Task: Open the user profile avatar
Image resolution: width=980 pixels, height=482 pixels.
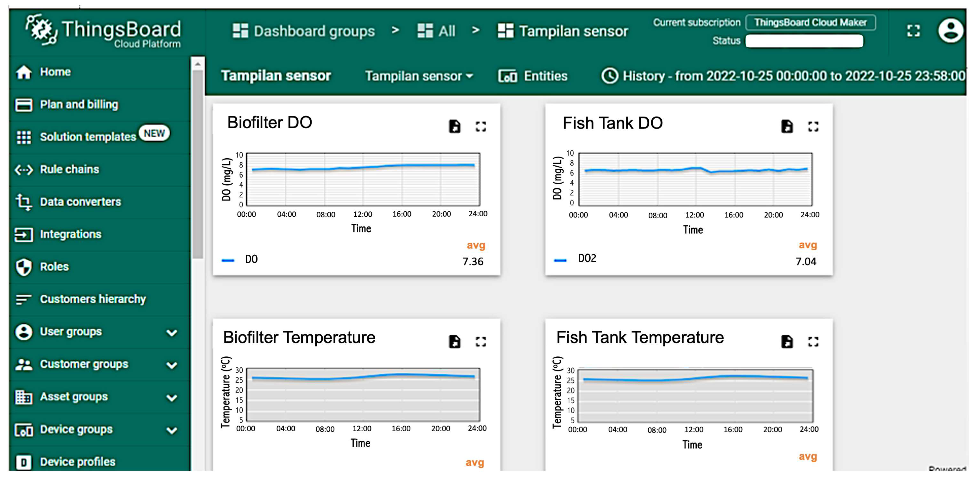Action: 950,30
